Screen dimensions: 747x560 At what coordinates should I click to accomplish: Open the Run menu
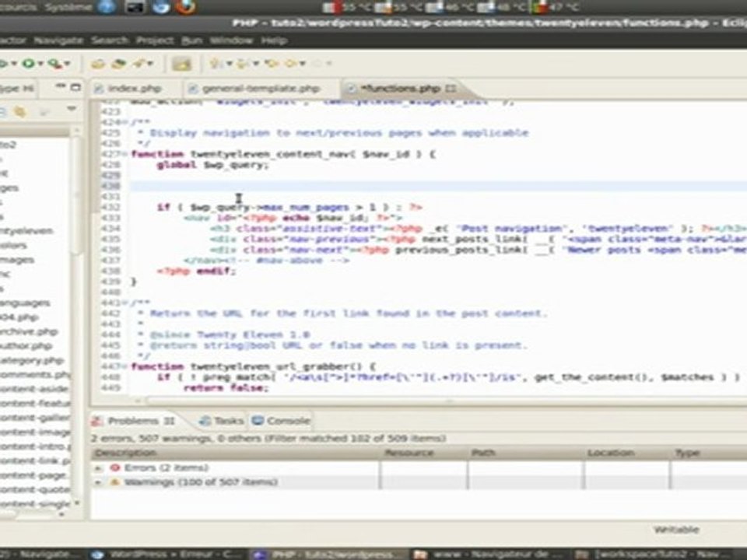192,40
